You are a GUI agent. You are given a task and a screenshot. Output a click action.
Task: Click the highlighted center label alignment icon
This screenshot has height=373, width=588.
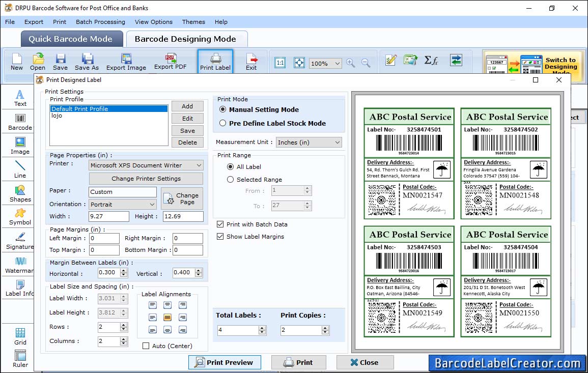[x=167, y=318]
